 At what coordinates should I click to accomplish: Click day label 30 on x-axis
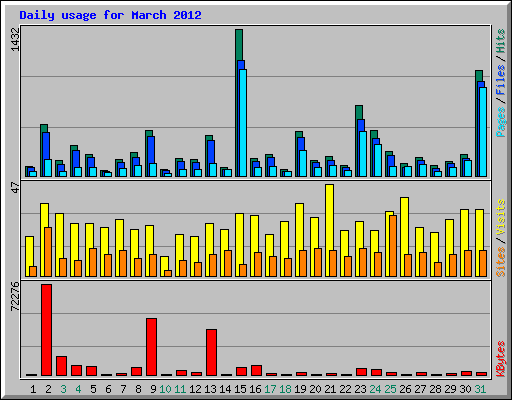pos(465,389)
